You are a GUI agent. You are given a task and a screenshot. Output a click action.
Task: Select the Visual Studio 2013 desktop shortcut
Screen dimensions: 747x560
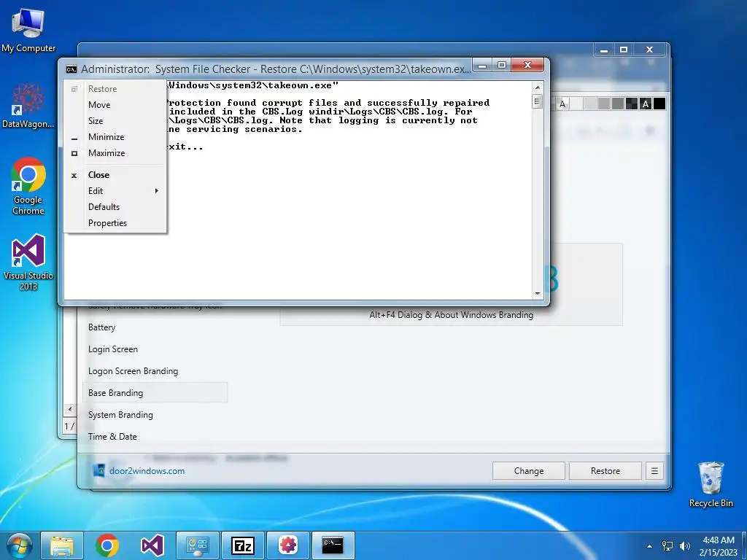28,262
